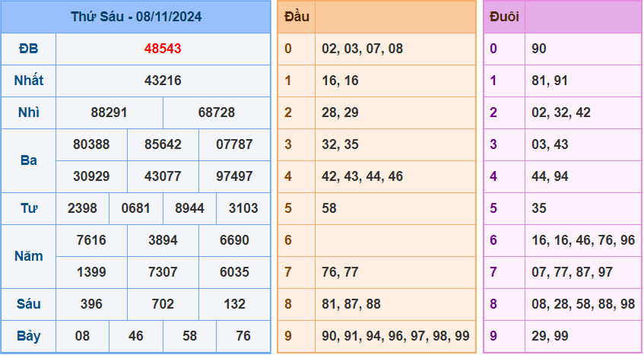Click the date header Thứ Sáu - 08/11/2024
This screenshot has height=355, width=644.
(x=135, y=17)
